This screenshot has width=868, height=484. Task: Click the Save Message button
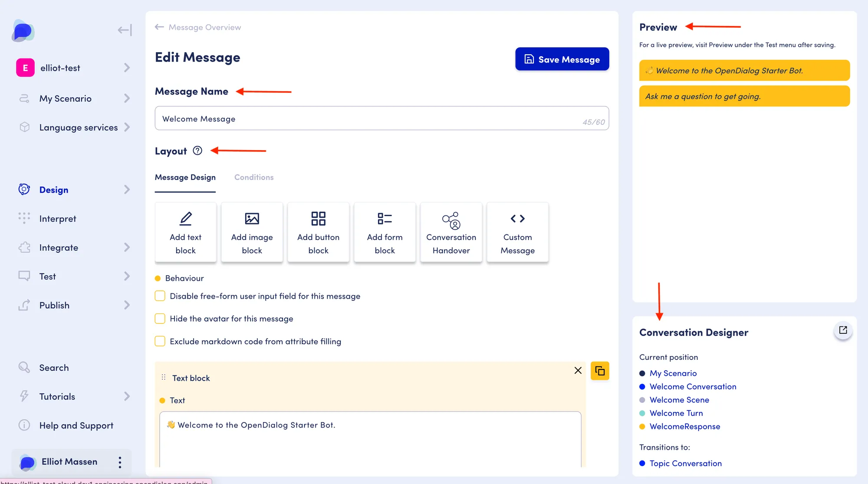point(562,59)
